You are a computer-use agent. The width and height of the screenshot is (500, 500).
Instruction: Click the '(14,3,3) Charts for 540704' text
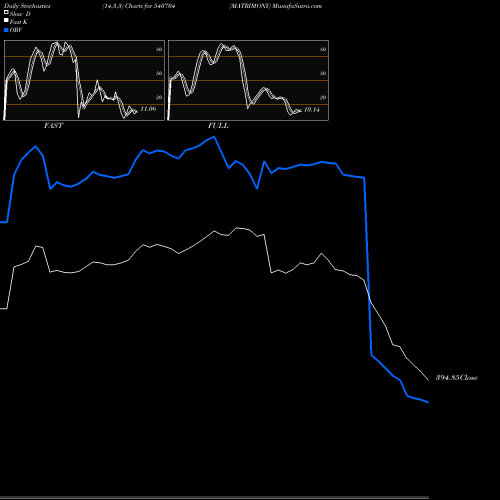(x=139, y=6)
